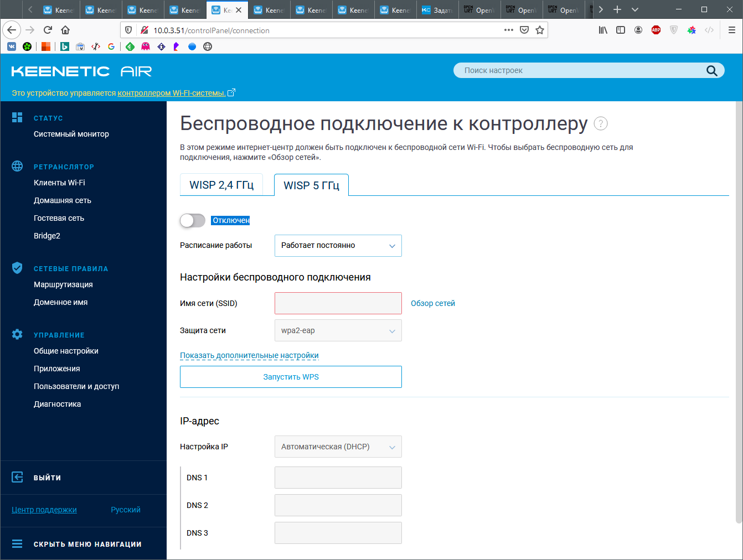Image resolution: width=743 pixels, height=560 pixels.
Task: Open Приложения page
Action: pyautogui.click(x=56, y=369)
